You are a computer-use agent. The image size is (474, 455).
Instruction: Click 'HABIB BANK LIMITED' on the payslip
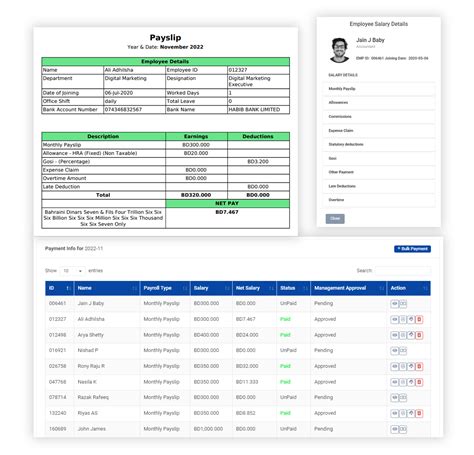254,110
